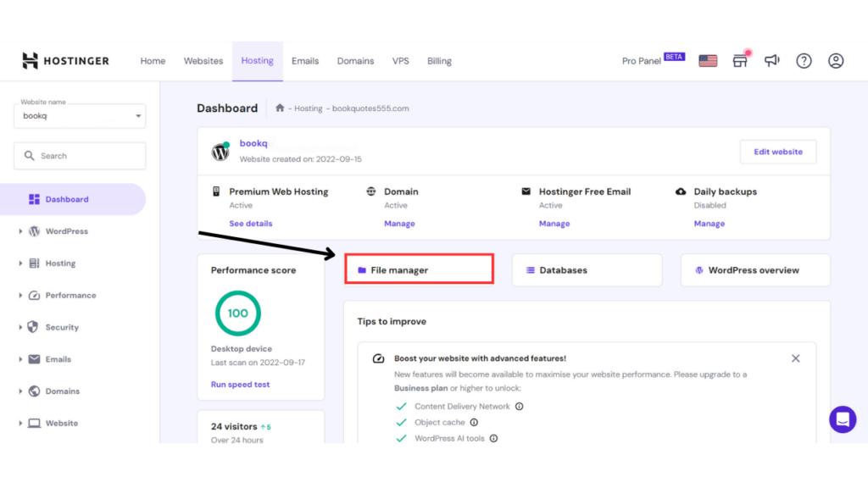Expand Performance section in sidebar
The height and width of the screenshot is (488, 868).
coord(20,296)
